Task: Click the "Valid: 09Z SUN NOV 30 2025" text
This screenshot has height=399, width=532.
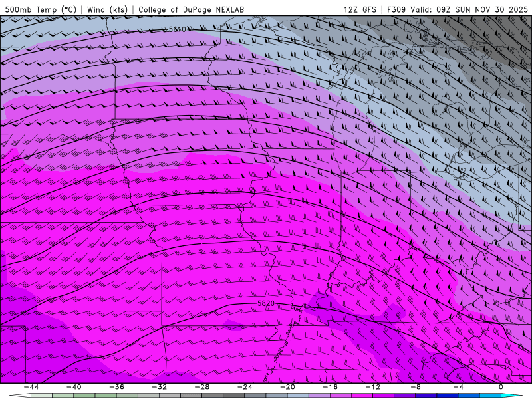Action: 469,9
